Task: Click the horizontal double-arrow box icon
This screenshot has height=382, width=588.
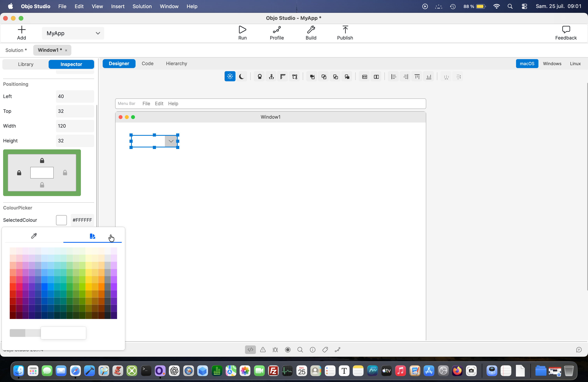Action: tap(365, 77)
